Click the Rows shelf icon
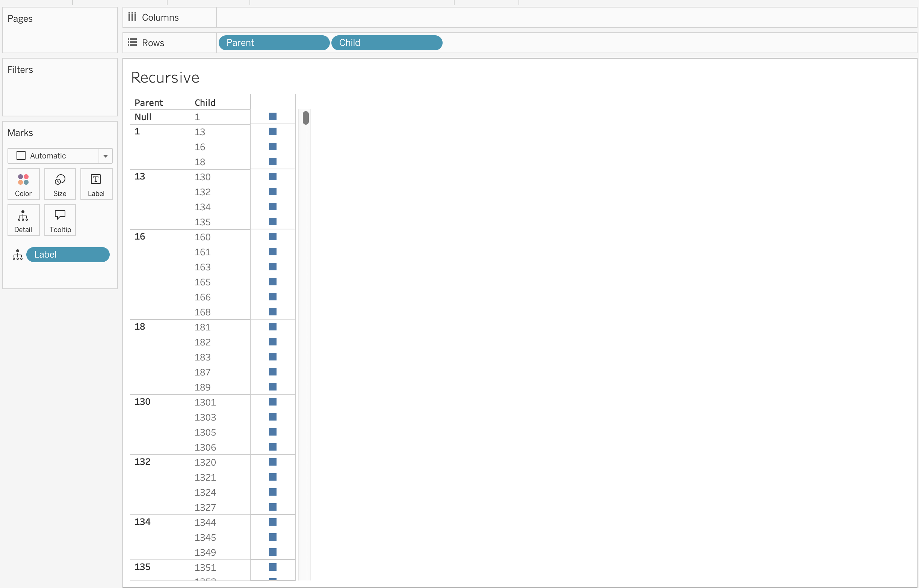This screenshot has height=588, width=919. [132, 42]
